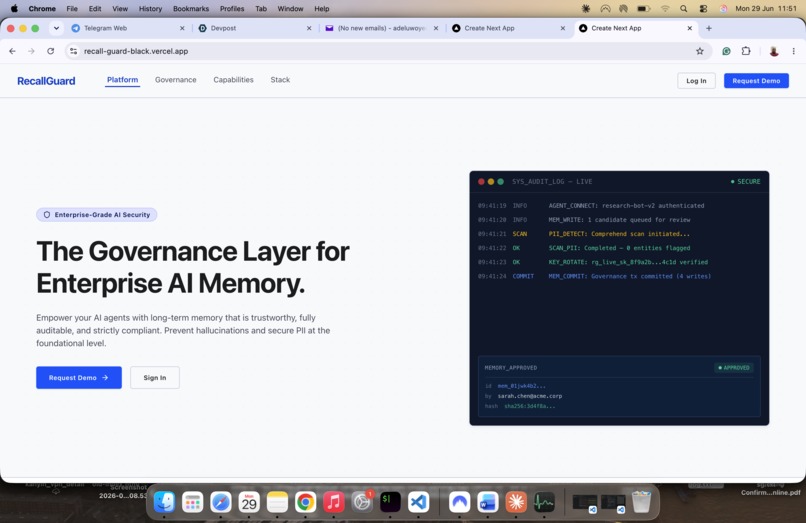Click the Request Demo button with arrow

tap(79, 377)
